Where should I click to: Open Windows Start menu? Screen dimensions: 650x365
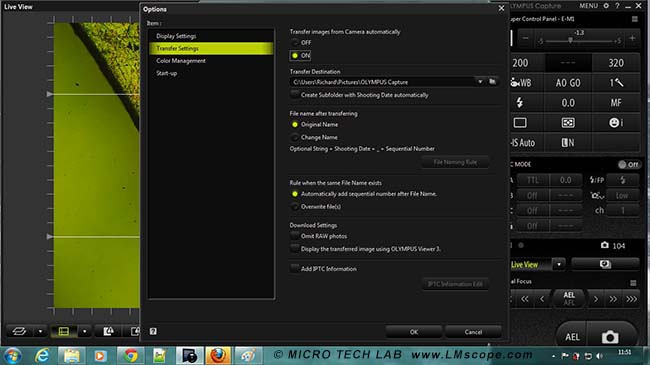tap(12, 356)
